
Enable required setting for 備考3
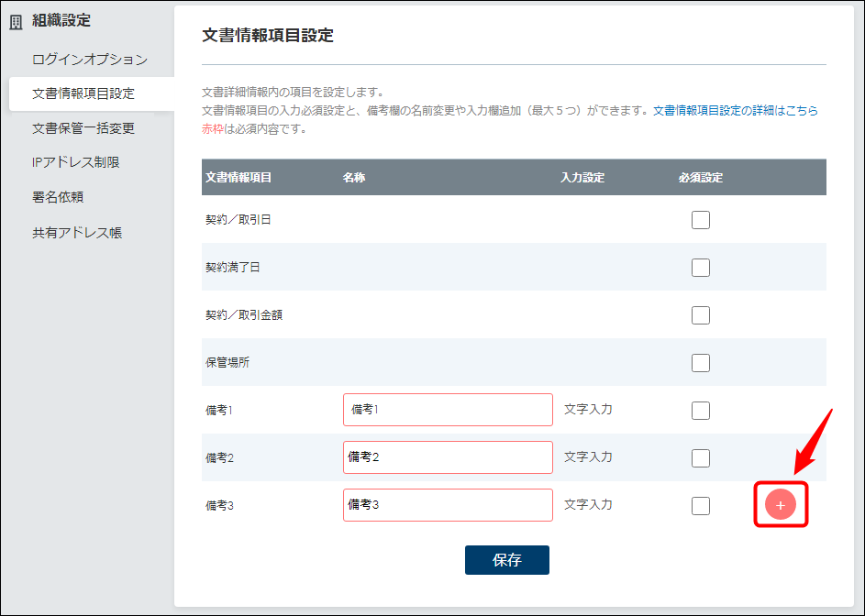pyautogui.click(x=701, y=506)
